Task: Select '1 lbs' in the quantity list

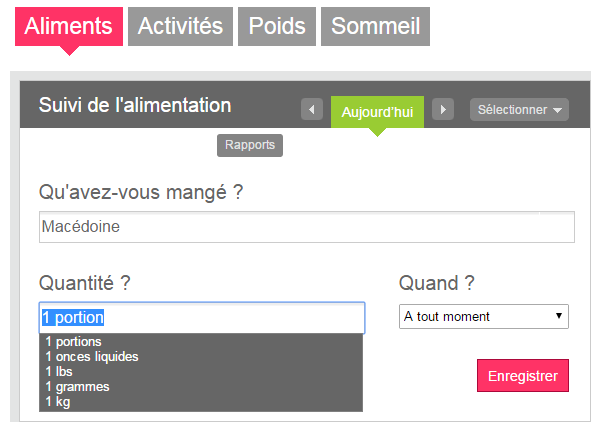Action: 201,372
